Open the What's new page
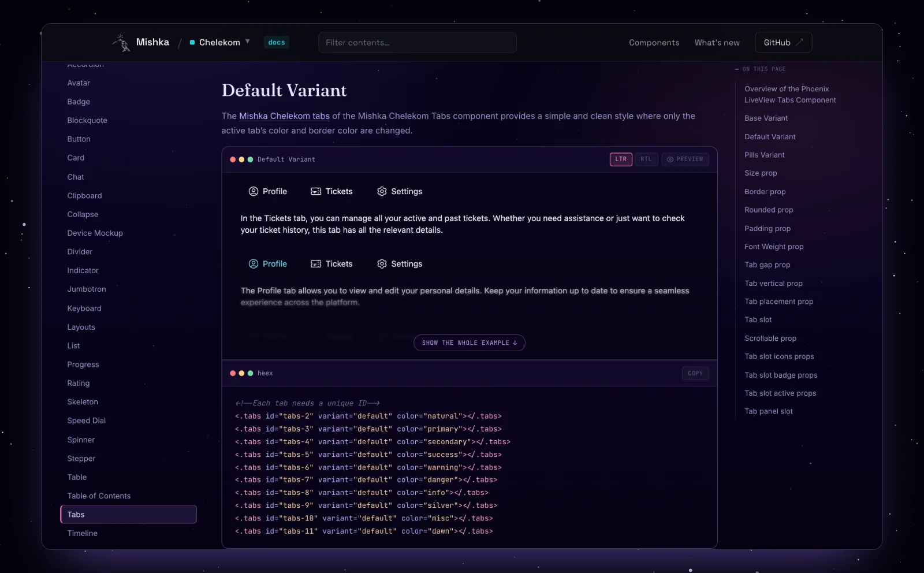This screenshot has width=924, height=573. 717,43
